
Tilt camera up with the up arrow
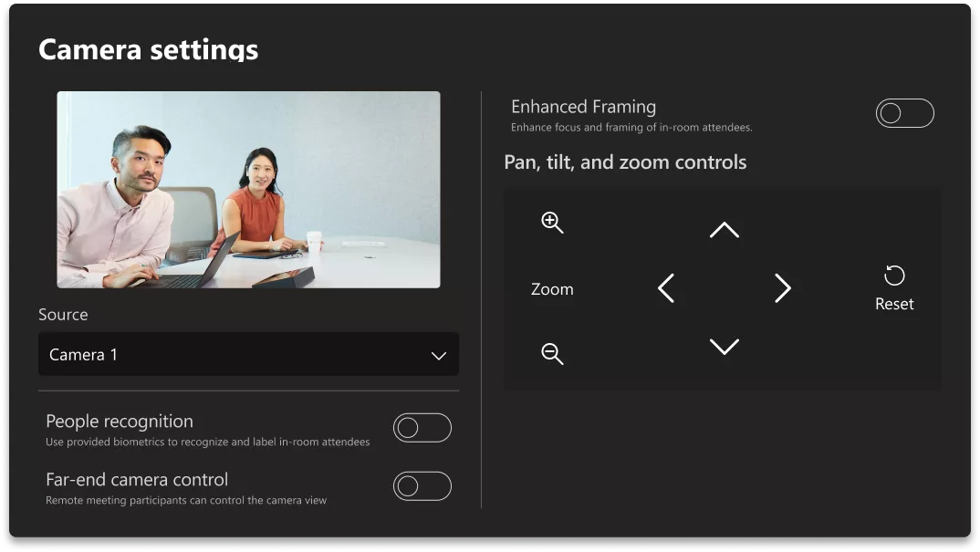coord(725,230)
